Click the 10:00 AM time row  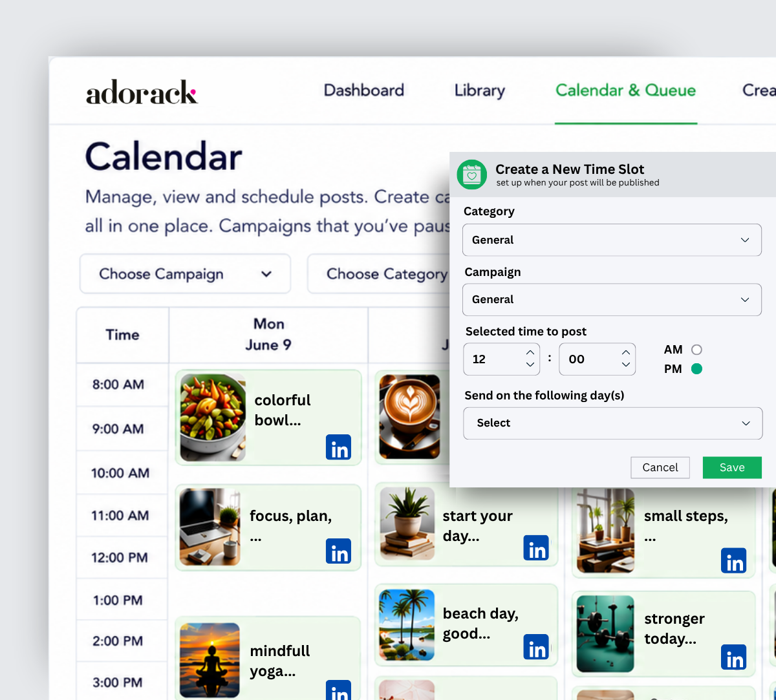tap(122, 472)
